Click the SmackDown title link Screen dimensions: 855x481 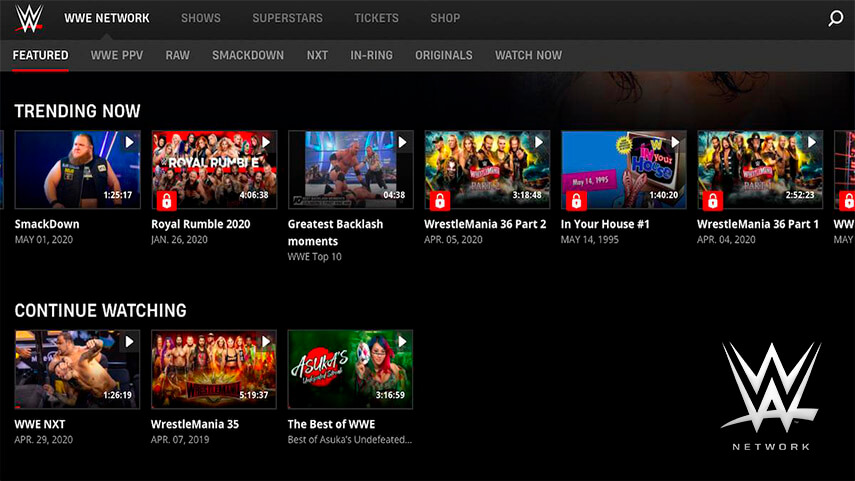pos(47,224)
